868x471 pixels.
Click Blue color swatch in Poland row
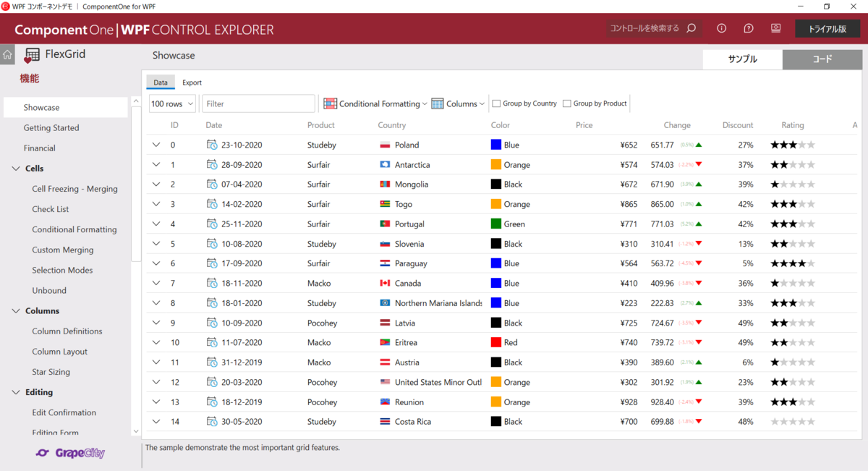496,145
